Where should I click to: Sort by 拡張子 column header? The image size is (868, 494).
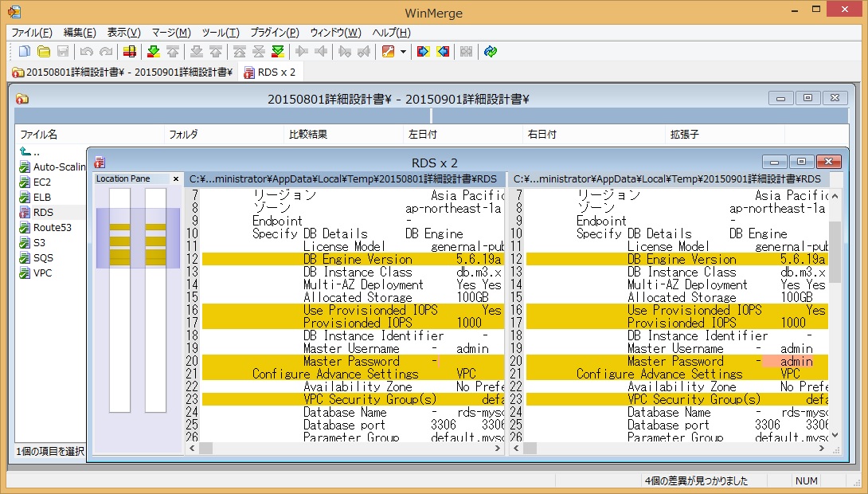point(725,134)
